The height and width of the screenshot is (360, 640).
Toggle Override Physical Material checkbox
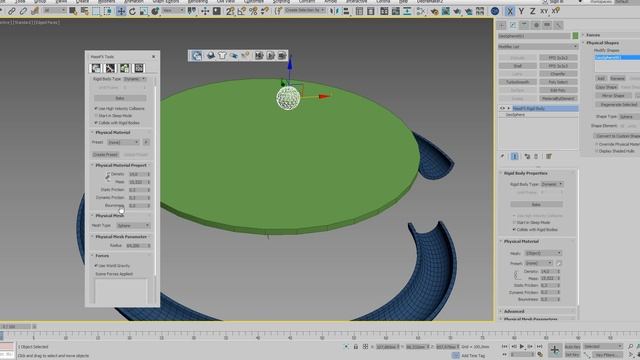click(597, 144)
